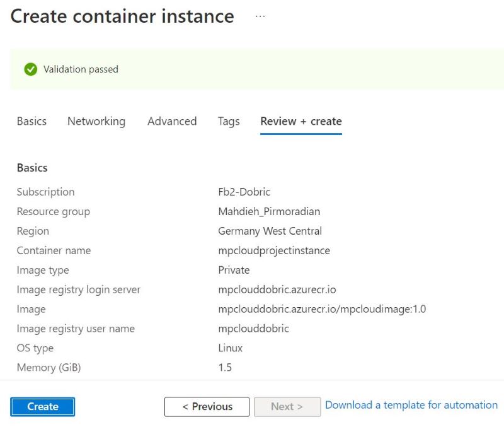Select the Basics section heading
The height and width of the screenshot is (427, 504).
tap(32, 168)
